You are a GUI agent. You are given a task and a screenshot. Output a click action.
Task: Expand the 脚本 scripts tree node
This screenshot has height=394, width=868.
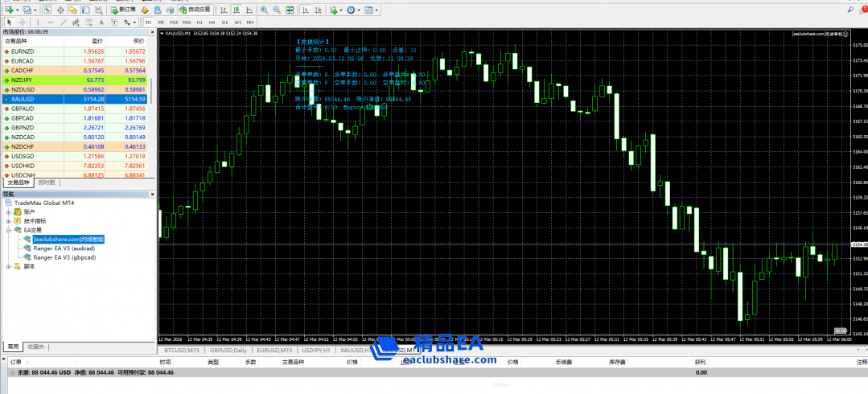tap(8, 266)
